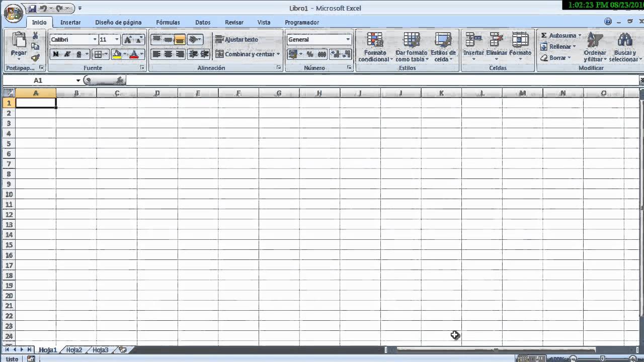This screenshot has height=362, width=644.
Task: Insert function with the fx button
Action: 119,80
